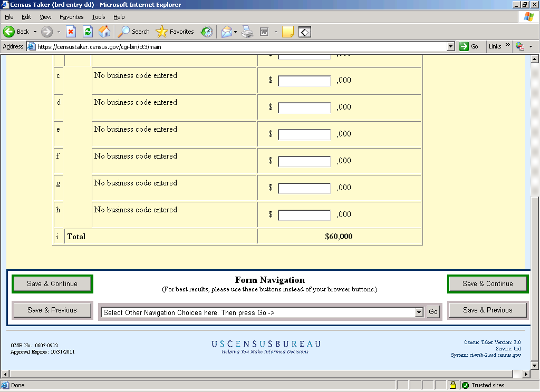Click the Stop loading icon

pos(71,32)
